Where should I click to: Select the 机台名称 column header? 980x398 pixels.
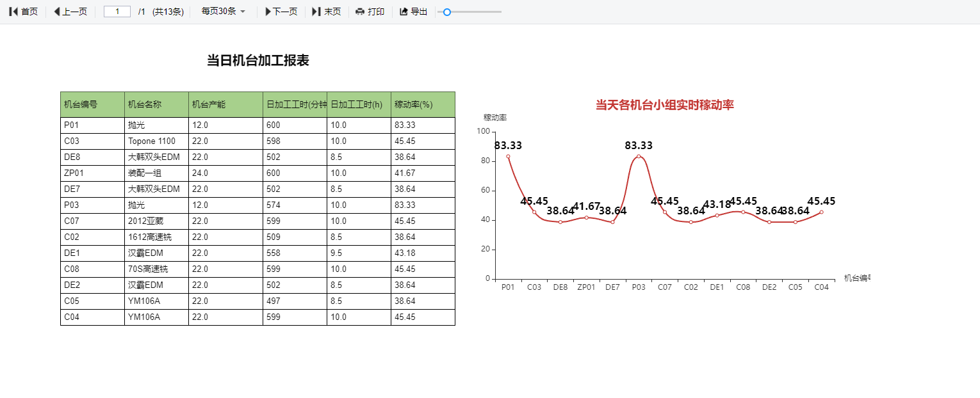(x=157, y=104)
